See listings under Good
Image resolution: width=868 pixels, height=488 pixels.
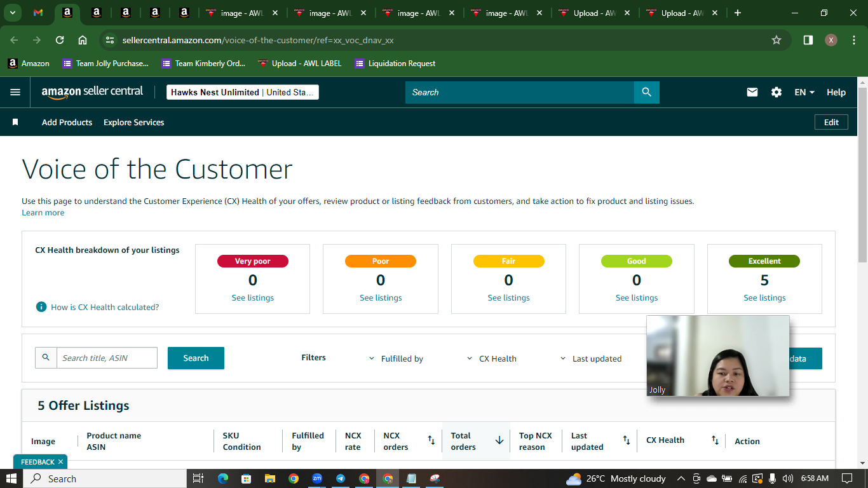pos(637,297)
